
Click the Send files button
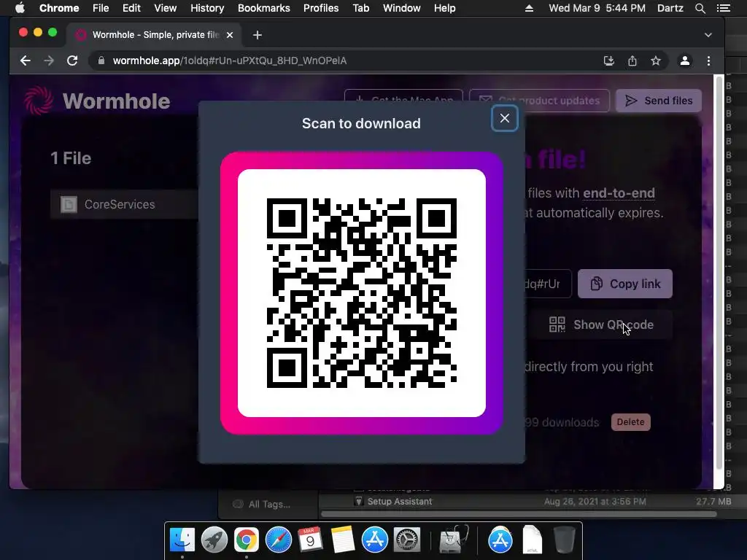click(659, 101)
